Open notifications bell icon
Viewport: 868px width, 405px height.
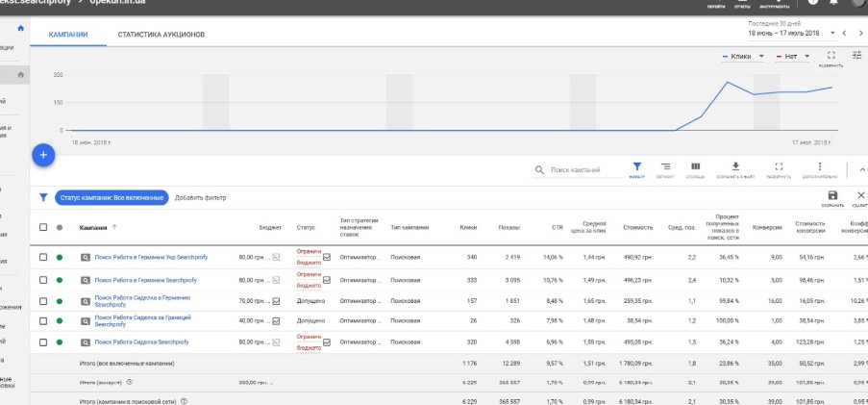[833, 2]
